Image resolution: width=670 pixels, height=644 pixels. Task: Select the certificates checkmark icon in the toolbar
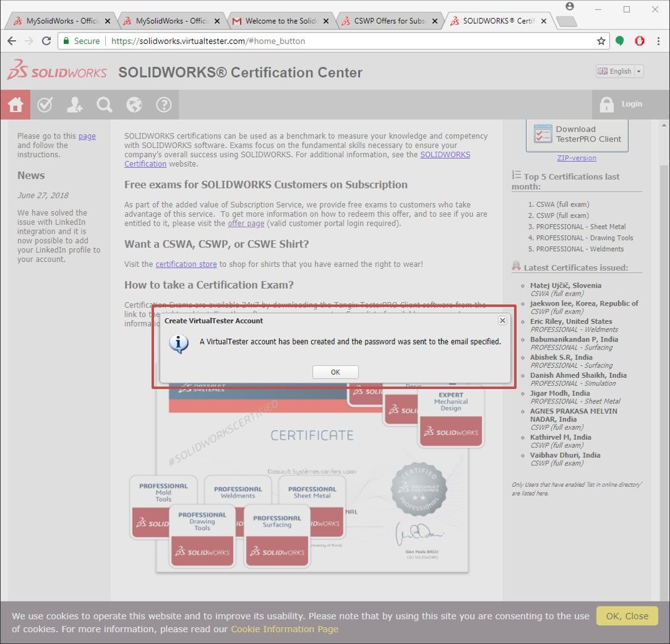pyautogui.click(x=44, y=104)
